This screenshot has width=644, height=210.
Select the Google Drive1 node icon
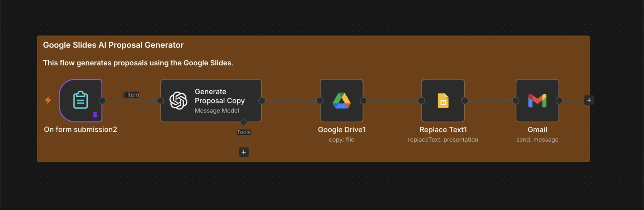(342, 100)
